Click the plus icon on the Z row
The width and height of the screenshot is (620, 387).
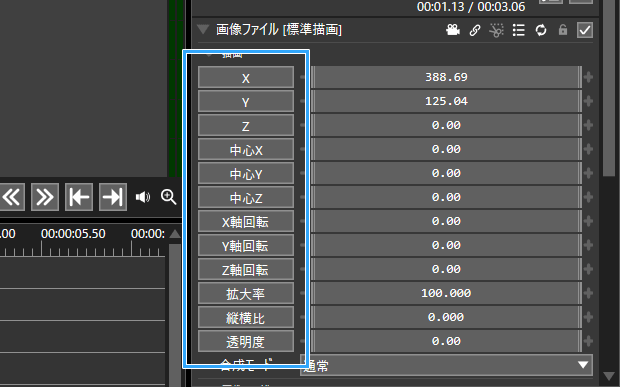click(588, 125)
